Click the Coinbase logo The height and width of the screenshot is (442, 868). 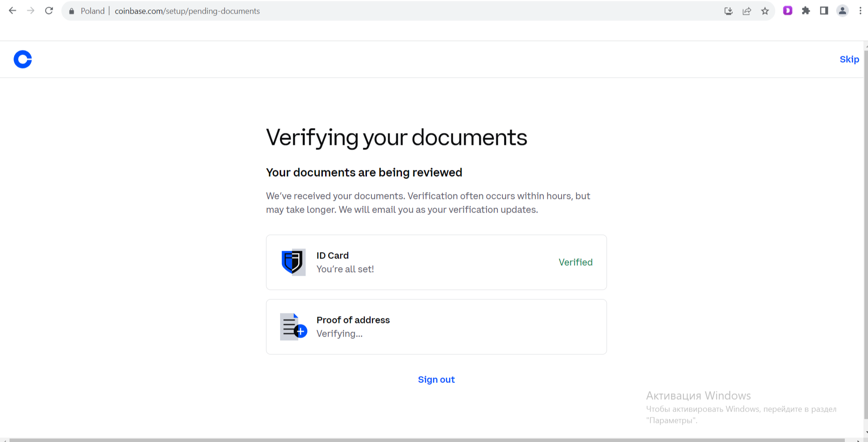[23, 60]
